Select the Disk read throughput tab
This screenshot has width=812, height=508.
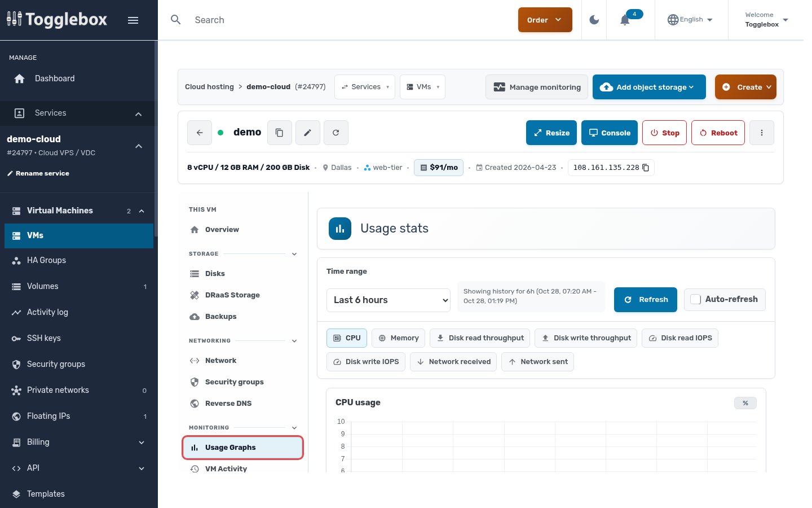coord(480,338)
